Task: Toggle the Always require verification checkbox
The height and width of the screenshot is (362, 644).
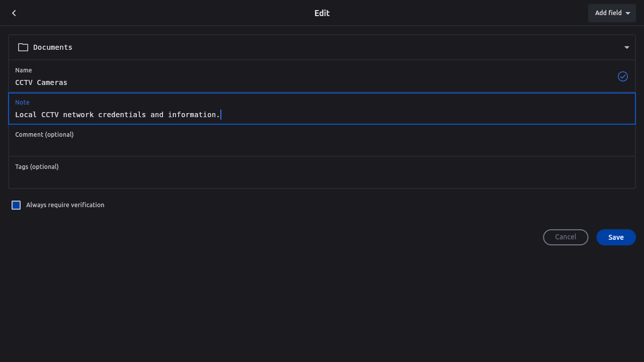Action: coord(16,205)
